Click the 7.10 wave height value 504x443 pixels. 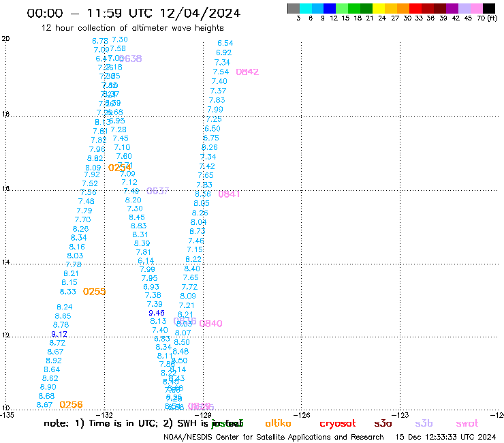122,147
